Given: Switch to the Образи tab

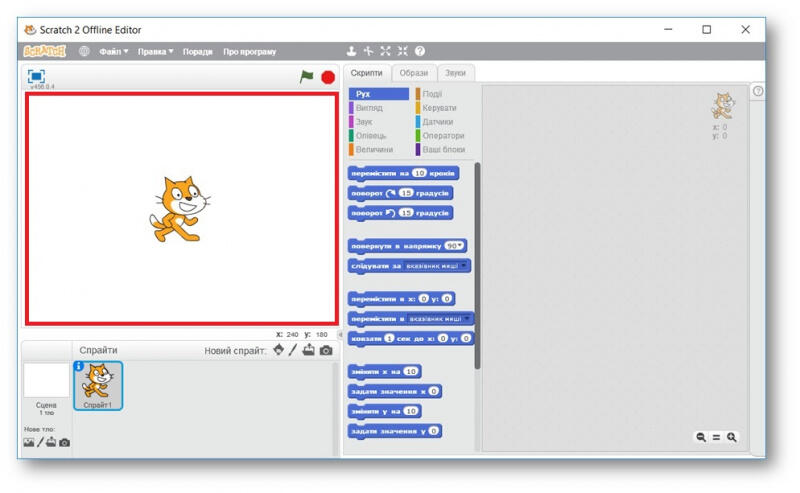Looking at the screenshot, I should tap(414, 73).
